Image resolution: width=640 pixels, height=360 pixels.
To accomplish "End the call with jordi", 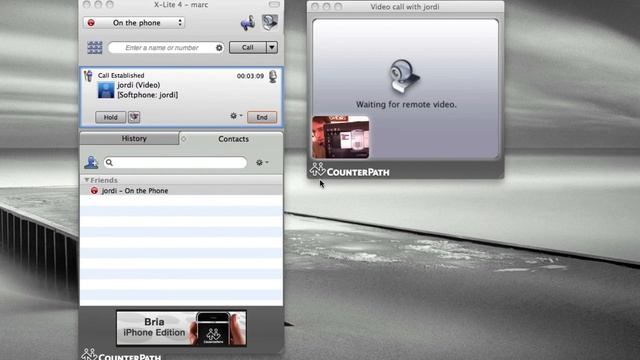I will coord(262,117).
